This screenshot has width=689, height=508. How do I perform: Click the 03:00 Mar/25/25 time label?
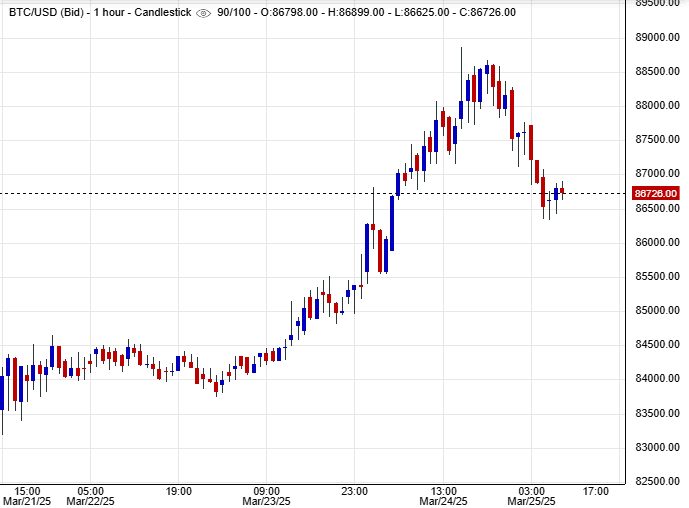click(531, 496)
